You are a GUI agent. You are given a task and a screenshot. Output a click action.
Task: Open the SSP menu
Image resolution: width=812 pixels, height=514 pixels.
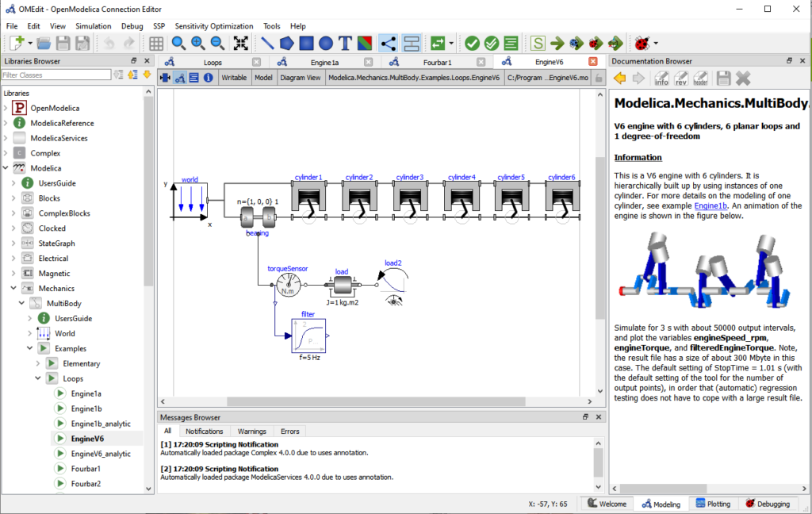click(159, 26)
